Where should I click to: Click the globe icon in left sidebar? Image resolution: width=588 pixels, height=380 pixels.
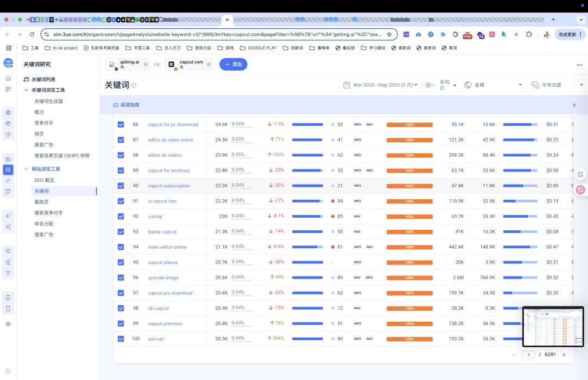(8, 113)
